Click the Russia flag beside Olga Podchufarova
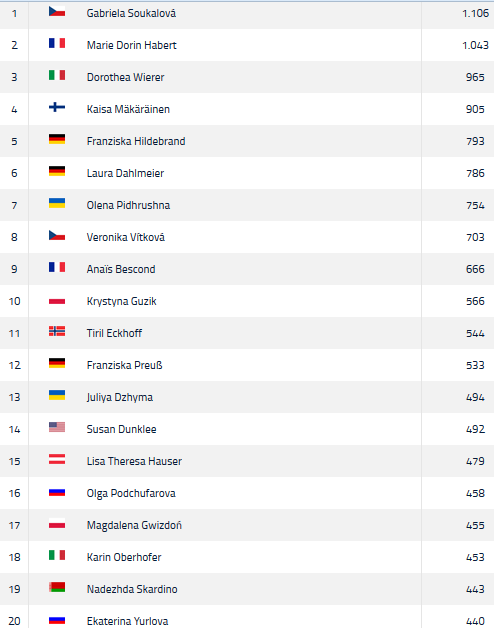 (57, 491)
